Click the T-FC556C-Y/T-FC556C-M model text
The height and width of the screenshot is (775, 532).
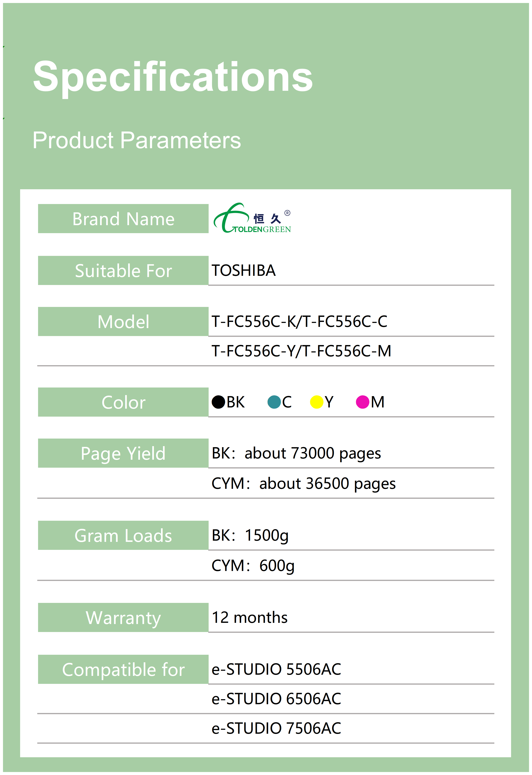tap(301, 351)
